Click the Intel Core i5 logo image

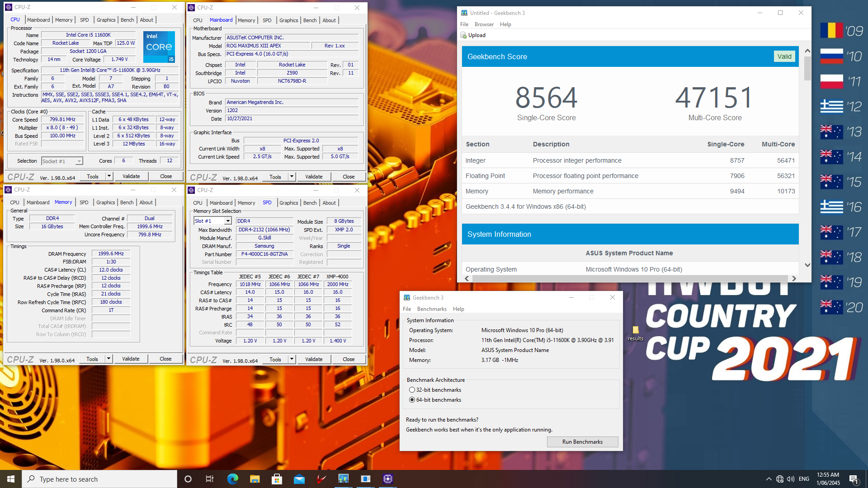159,47
